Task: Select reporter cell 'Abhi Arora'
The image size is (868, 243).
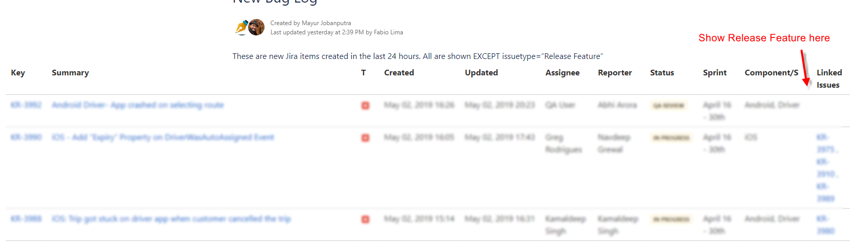Action: pos(617,105)
